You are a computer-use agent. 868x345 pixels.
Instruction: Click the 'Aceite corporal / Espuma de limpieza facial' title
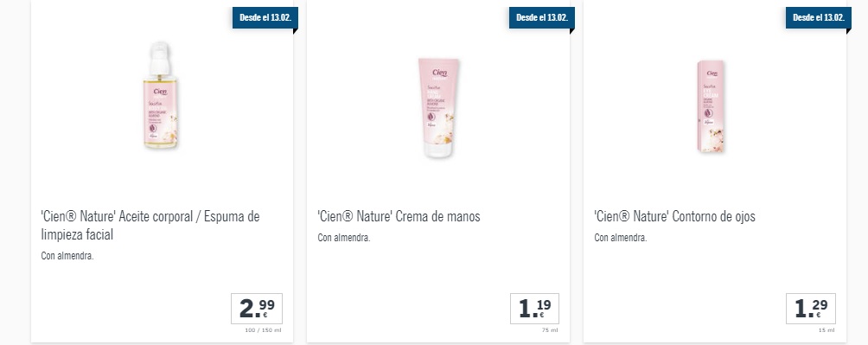pos(150,226)
